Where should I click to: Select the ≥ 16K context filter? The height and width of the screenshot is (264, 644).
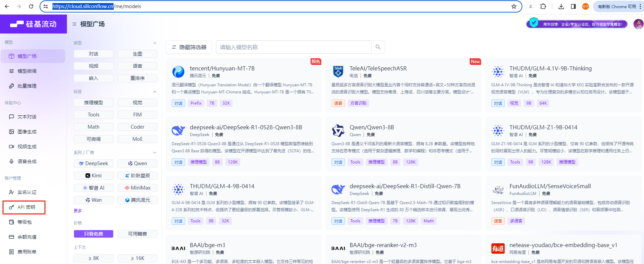point(138,258)
